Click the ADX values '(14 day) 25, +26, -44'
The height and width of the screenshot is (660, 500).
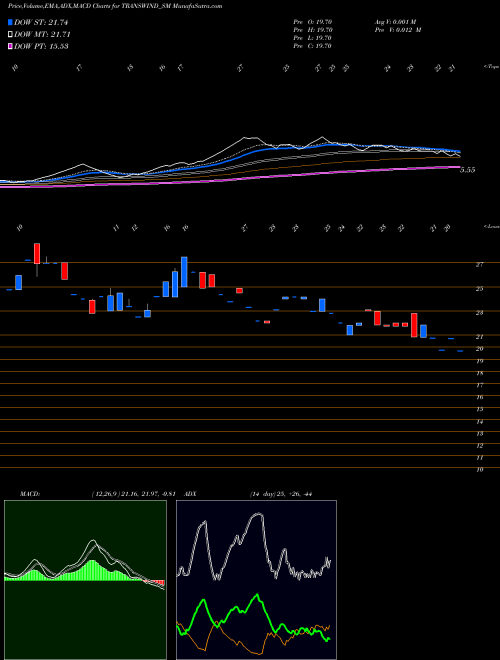[280, 494]
